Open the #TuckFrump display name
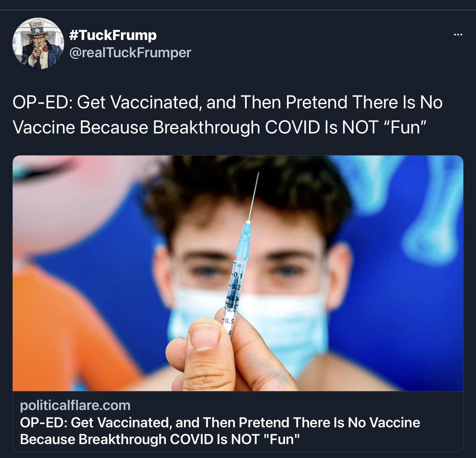 point(113,35)
